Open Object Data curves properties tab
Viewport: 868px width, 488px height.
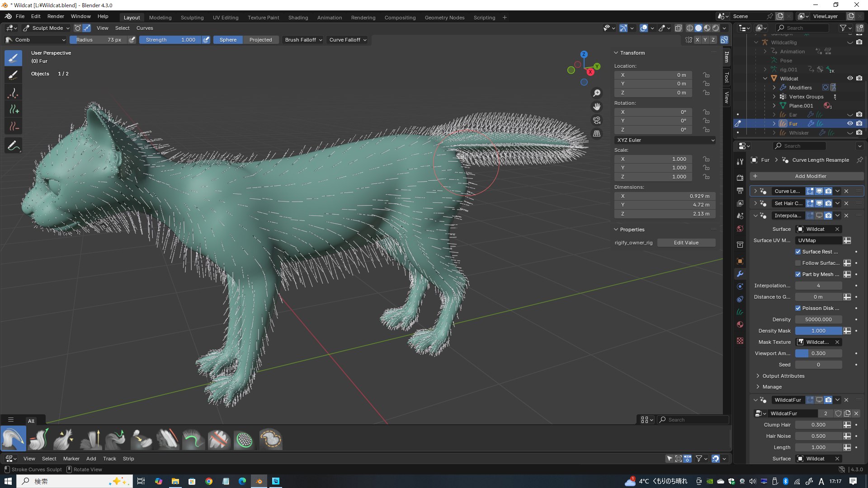740,312
